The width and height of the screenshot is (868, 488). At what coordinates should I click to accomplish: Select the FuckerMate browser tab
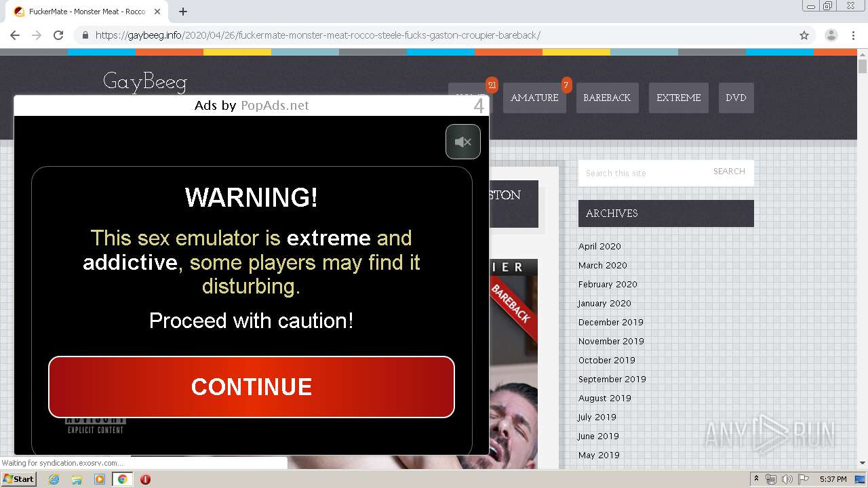[x=87, y=12]
